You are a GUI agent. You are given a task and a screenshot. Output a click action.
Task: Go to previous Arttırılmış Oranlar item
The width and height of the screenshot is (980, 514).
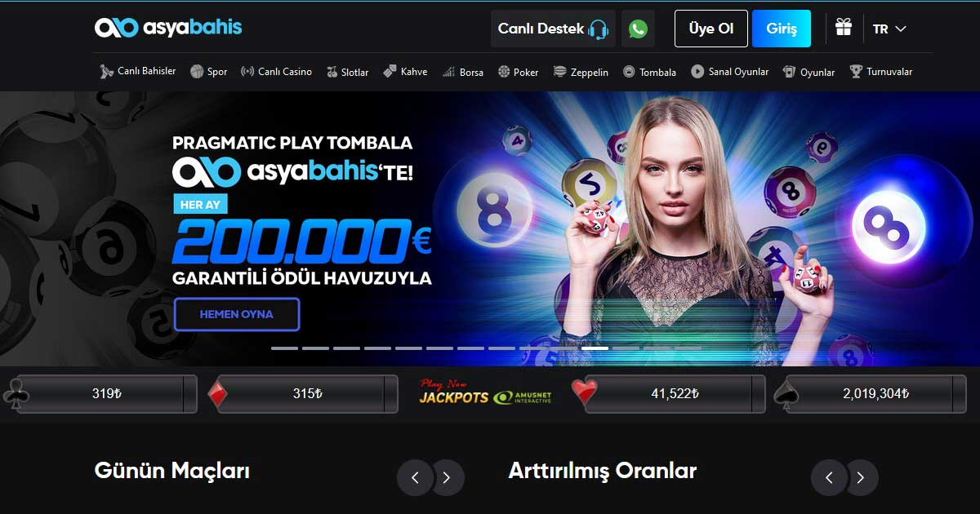coord(829,478)
